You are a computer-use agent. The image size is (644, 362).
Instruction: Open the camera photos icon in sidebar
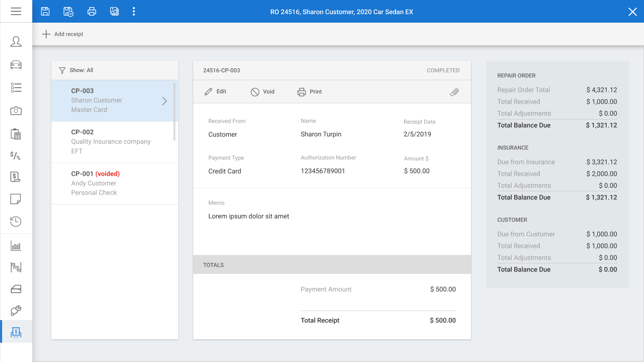[16, 111]
